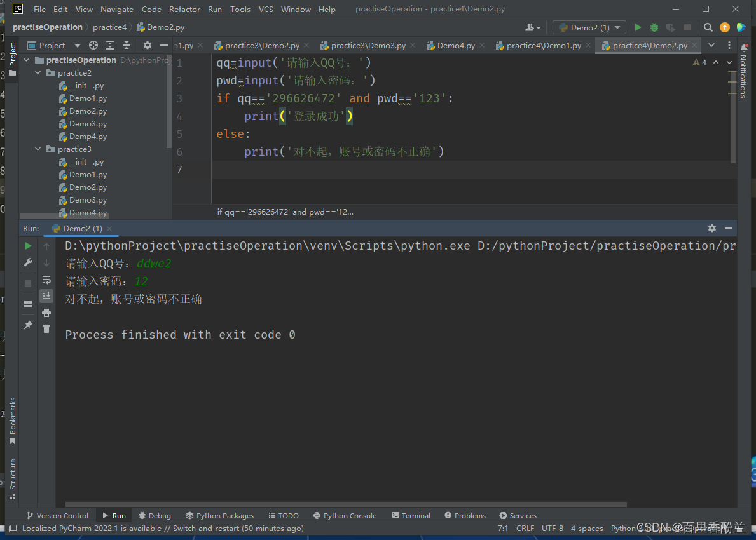Open Project panel gear options

coord(147,45)
